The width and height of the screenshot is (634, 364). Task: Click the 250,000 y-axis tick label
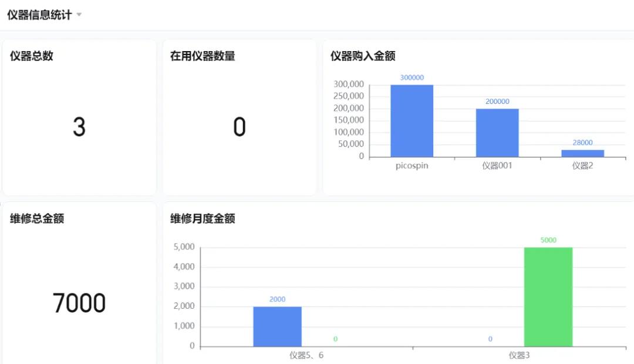click(349, 96)
